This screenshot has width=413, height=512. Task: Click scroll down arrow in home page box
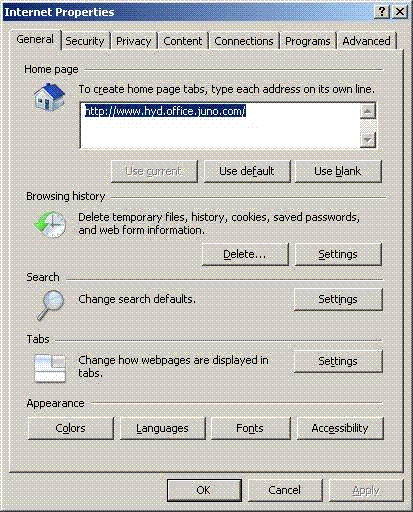[x=368, y=139]
